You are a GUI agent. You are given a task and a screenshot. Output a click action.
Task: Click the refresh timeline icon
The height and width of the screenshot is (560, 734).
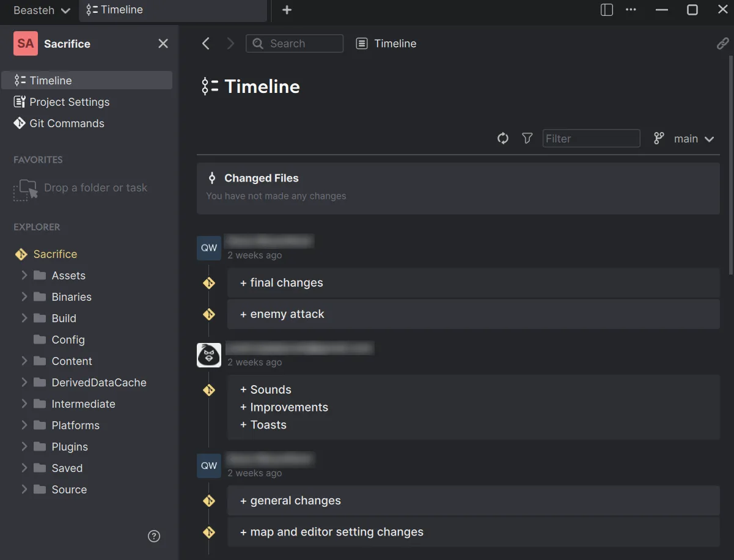tap(502, 138)
